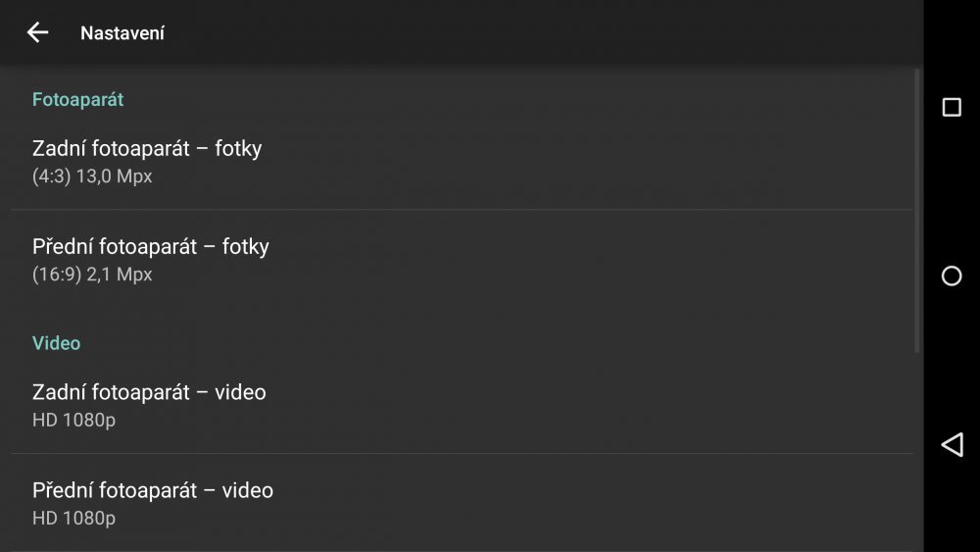The width and height of the screenshot is (980, 552).
Task: Click the (4:3) 13,0 Mpx resolution value
Action: [x=92, y=177]
